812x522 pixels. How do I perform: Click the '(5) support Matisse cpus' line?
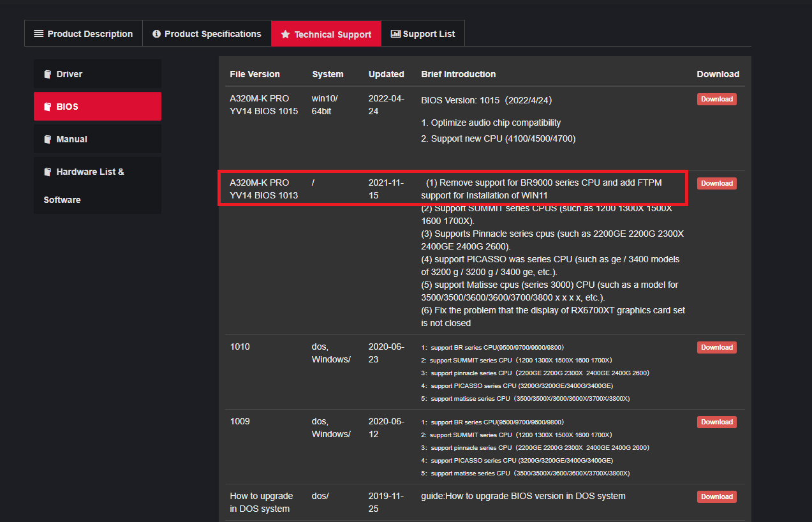coord(550,291)
